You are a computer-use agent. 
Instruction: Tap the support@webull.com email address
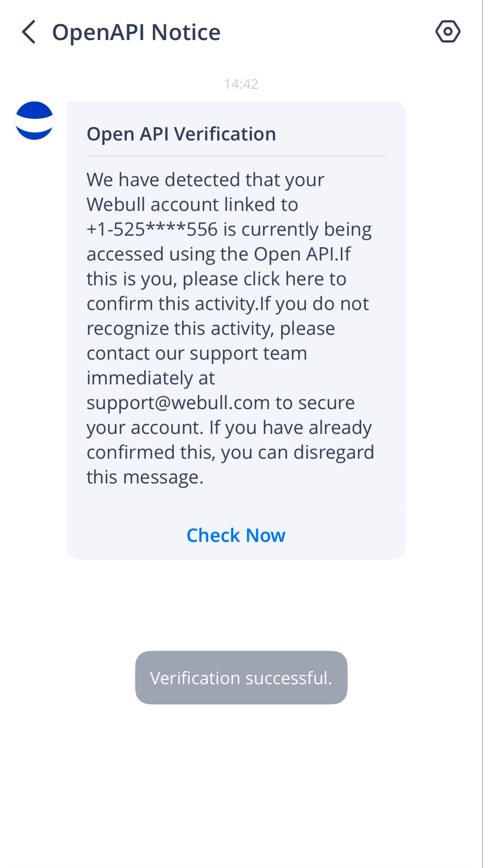(x=178, y=403)
